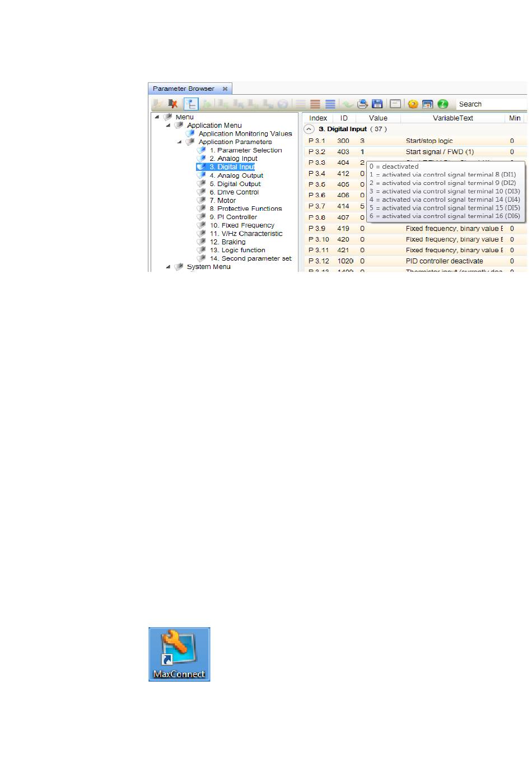This screenshot has width=532, height=783.
Task: Open the MaxConnect desktop shortcut
Action: coord(179,654)
